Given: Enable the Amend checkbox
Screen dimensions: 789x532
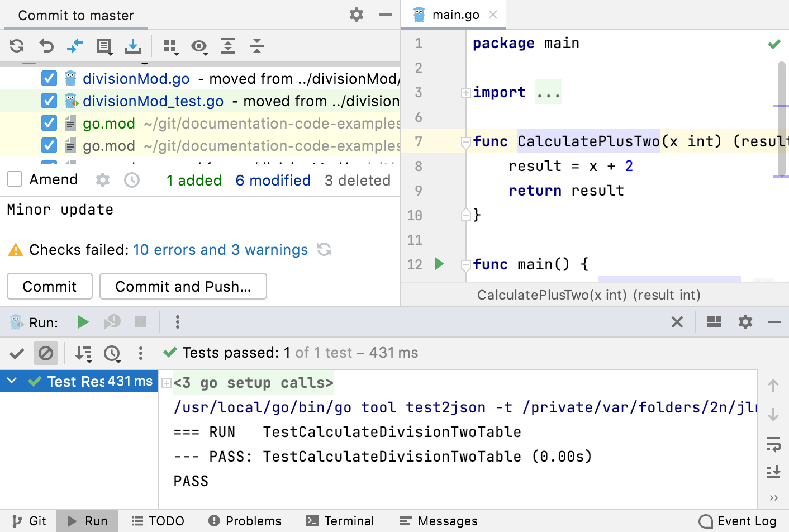Looking at the screenshot, I should pos(15,179).
